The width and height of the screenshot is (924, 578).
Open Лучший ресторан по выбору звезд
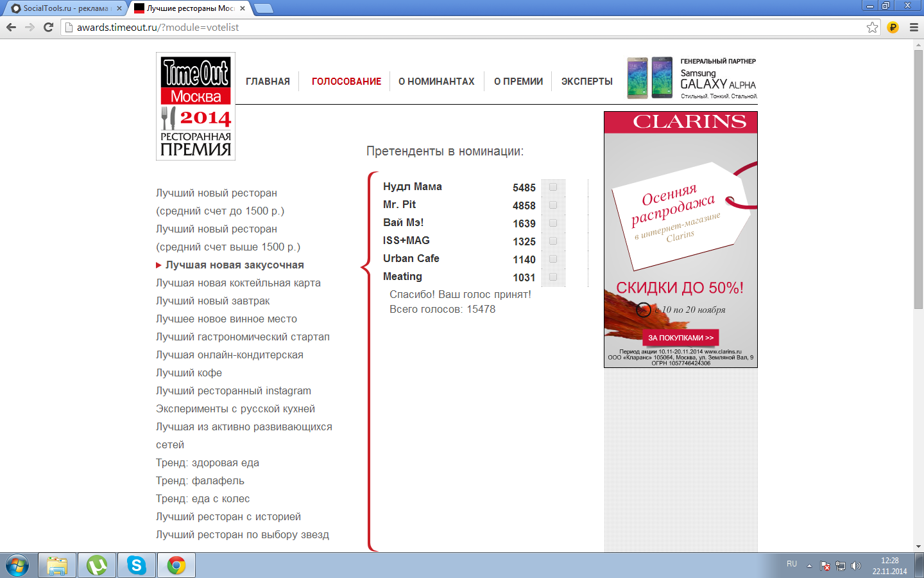tap(243, 534)
